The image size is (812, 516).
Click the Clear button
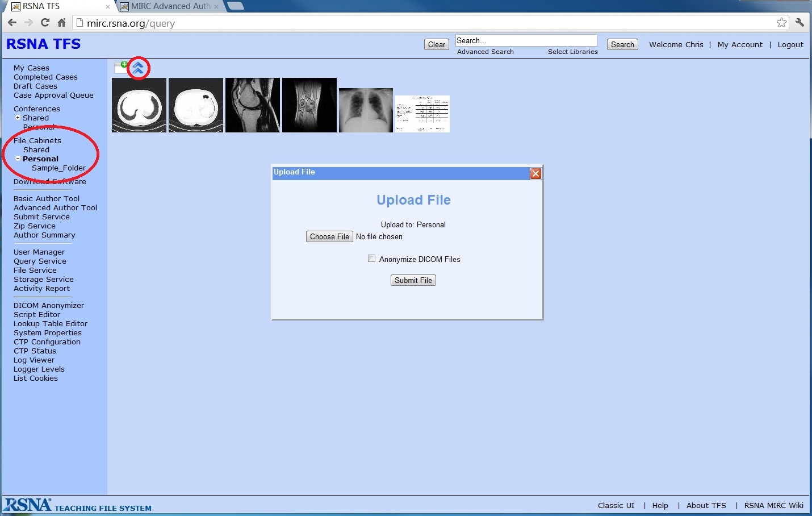[x=437, y=44]
